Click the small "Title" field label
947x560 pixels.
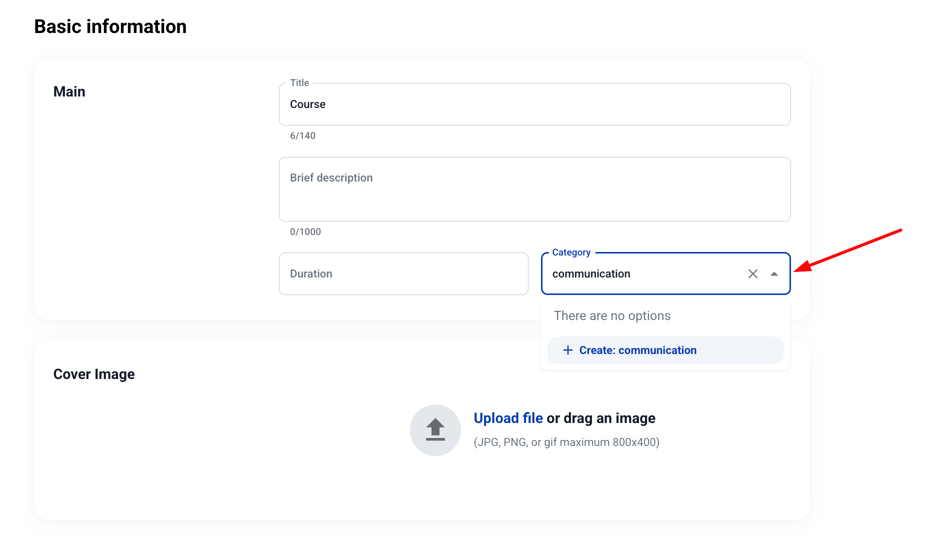click(x=299, y=83)
